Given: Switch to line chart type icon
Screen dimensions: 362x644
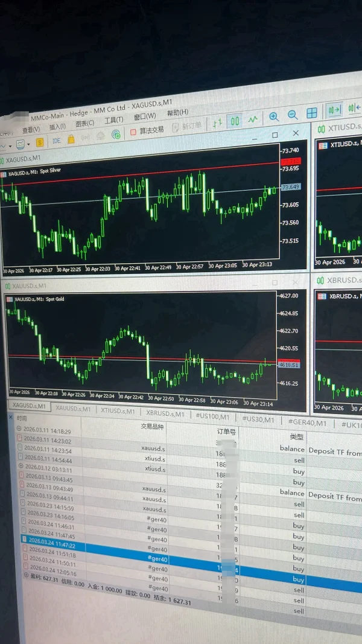Looking at the screenshot, I should pos(253,119).
